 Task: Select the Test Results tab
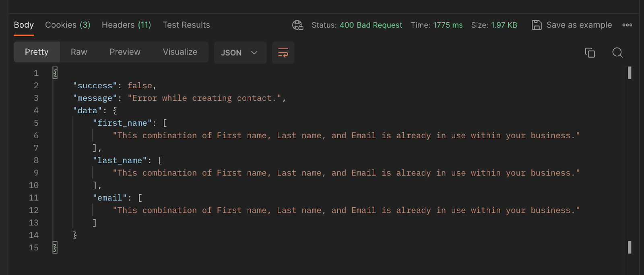(186, 25)
